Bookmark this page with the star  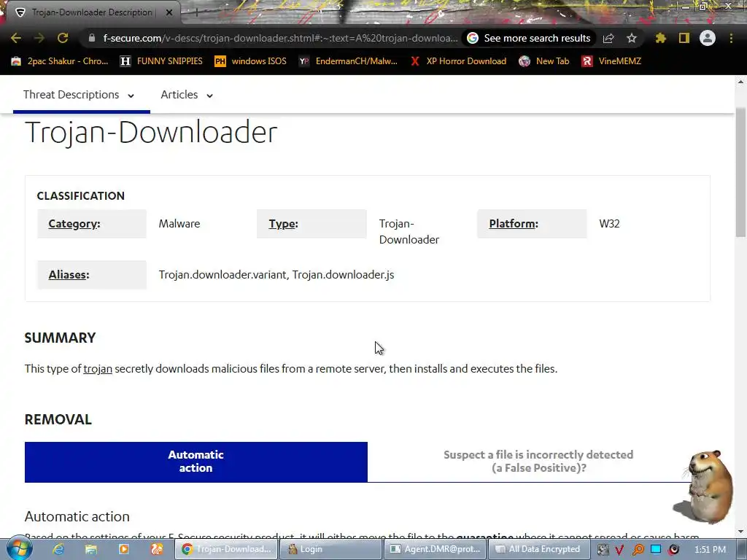[632, 38]
